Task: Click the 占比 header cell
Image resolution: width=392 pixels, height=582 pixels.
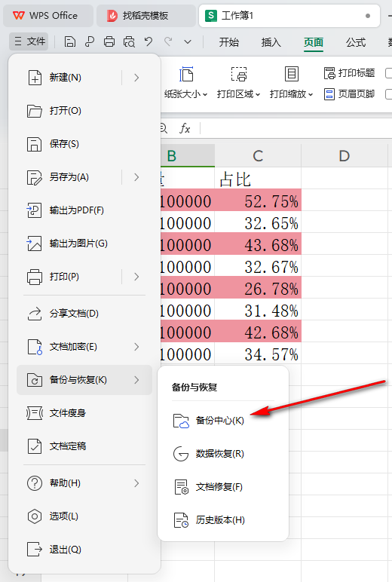Action: point(258,179)
